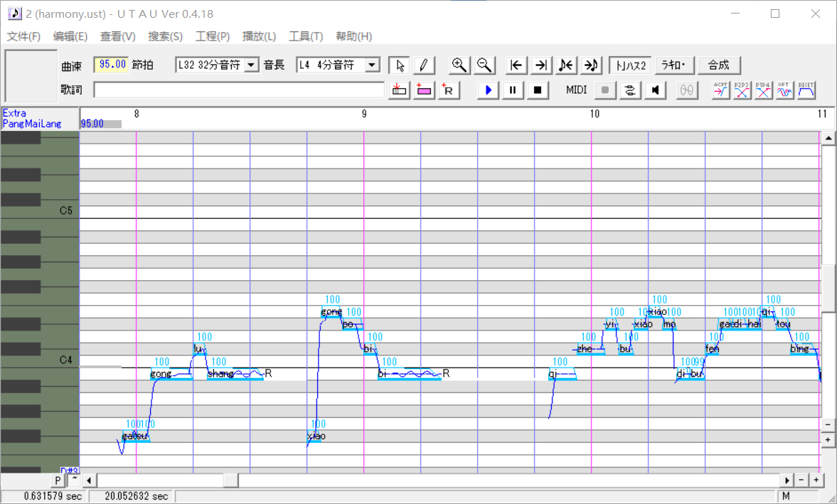Click the add pink note icon
Viewport: 837px width, 504px height.
point(424,90)
